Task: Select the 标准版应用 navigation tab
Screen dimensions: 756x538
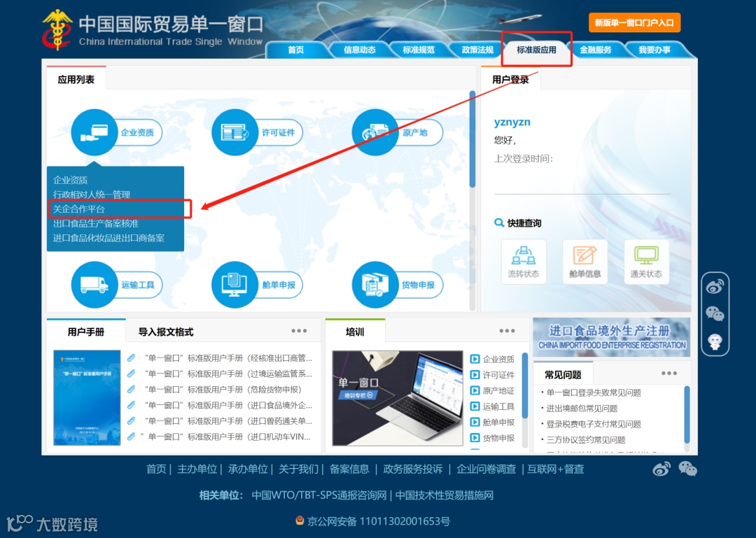Action: tap(537, 50)
